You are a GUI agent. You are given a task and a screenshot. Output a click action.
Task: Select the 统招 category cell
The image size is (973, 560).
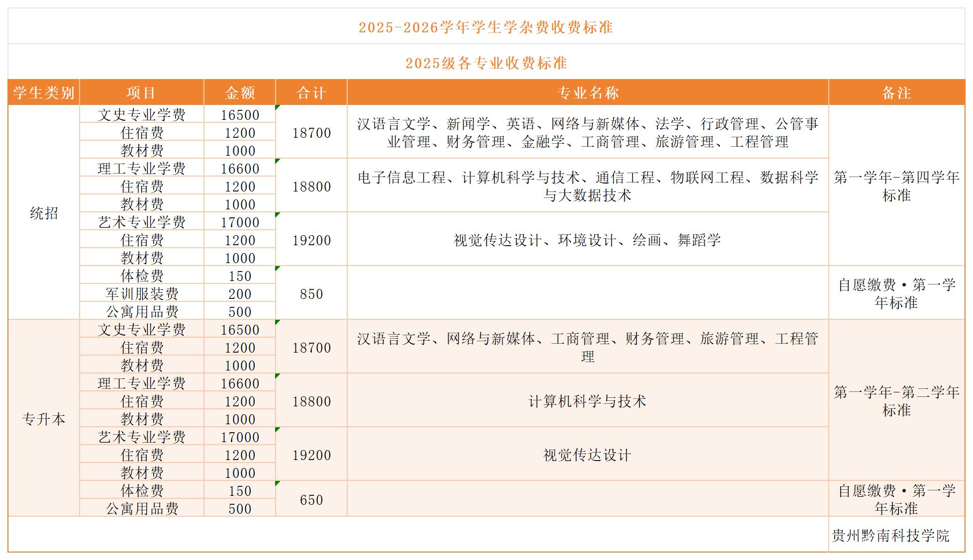coord(44,213)
